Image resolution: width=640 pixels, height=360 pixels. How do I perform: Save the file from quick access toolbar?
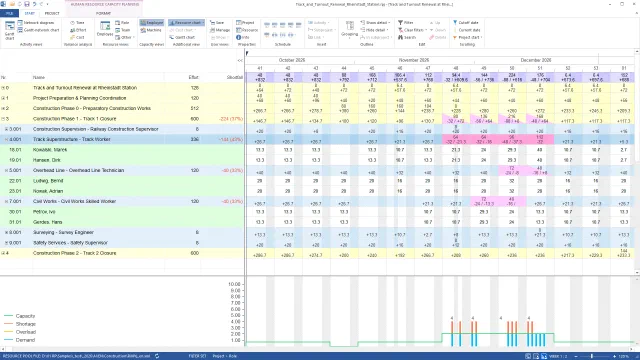tap(27, 4)
